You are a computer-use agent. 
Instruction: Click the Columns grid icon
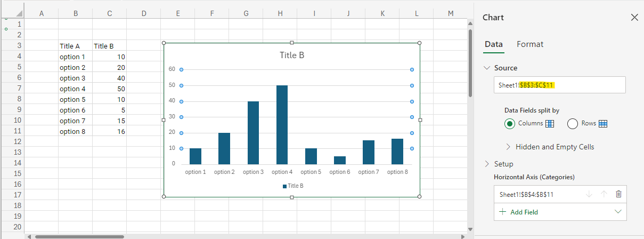pos(550,124)
